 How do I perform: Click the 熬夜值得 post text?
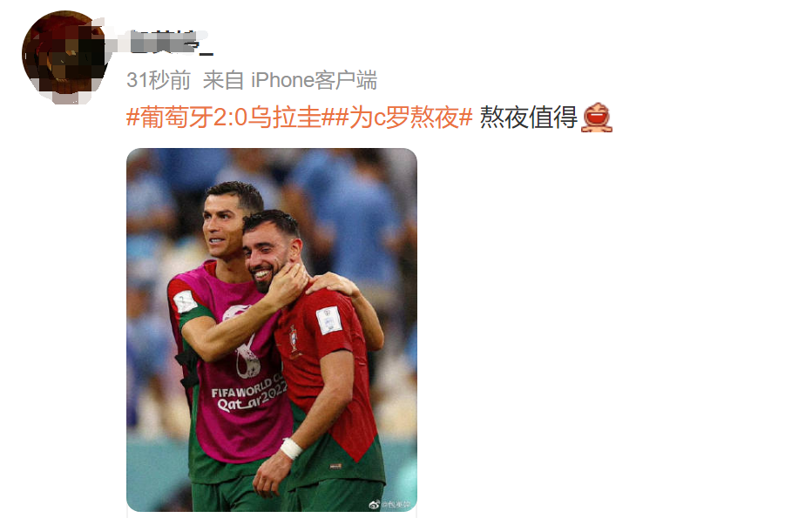[x=528, y=118]
